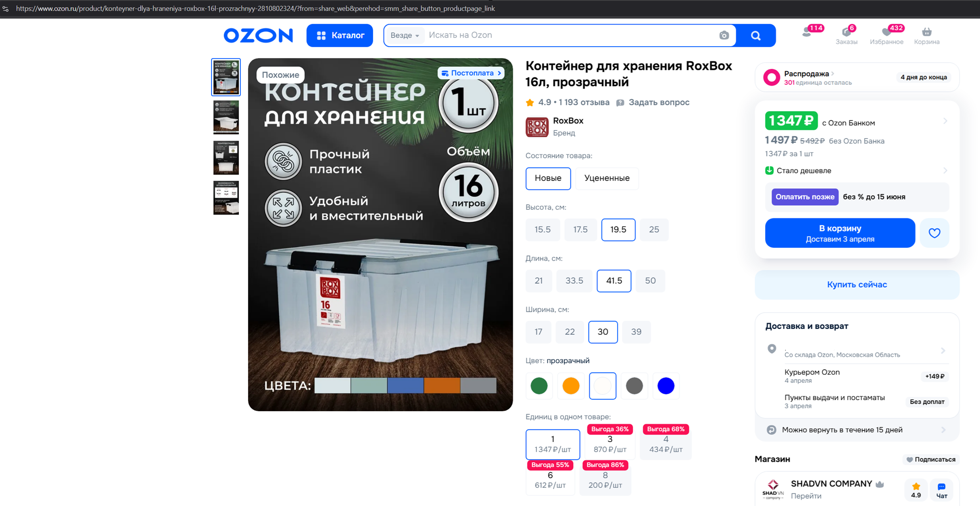
Task: Expand the Стало дешевле price details
Action: [856, 171]
